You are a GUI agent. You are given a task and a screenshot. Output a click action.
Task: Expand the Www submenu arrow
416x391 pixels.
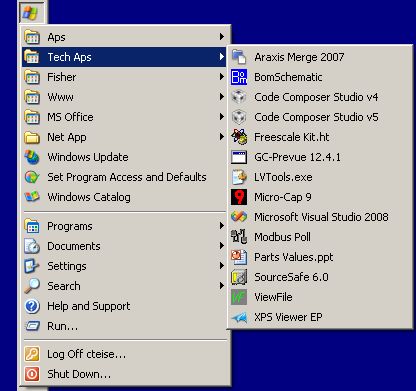(222, 97)
